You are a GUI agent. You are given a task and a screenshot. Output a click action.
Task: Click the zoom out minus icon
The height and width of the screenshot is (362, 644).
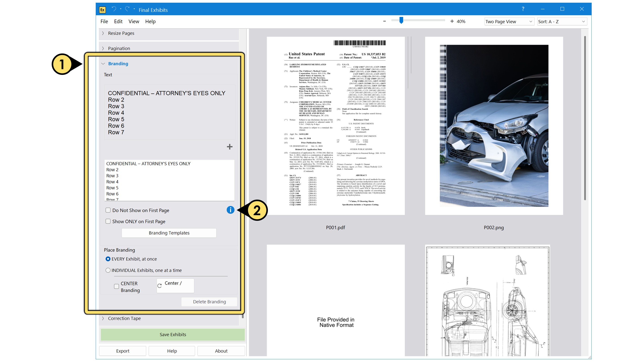point(385,21)
